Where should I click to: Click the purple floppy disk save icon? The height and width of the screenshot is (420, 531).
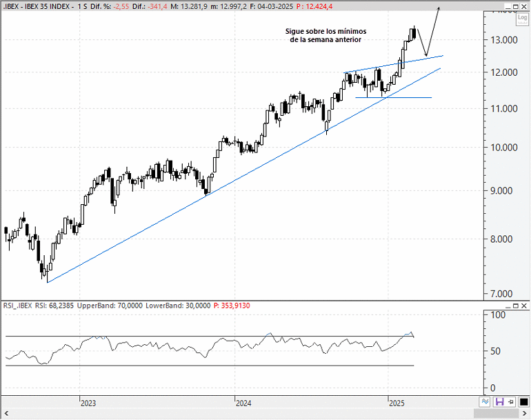pyautogui.click(x=499, y=402)
